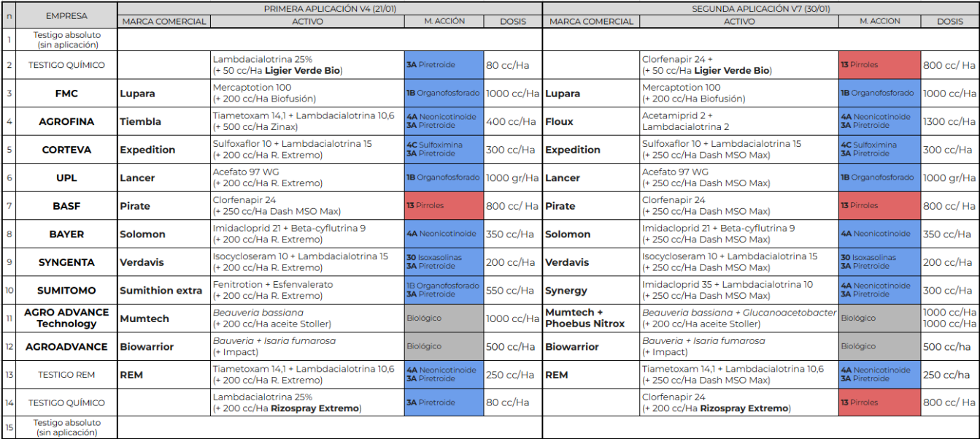Click MARCA COMERCIAL header under first application
The image size is (980, 439).
tap(164, 22)
